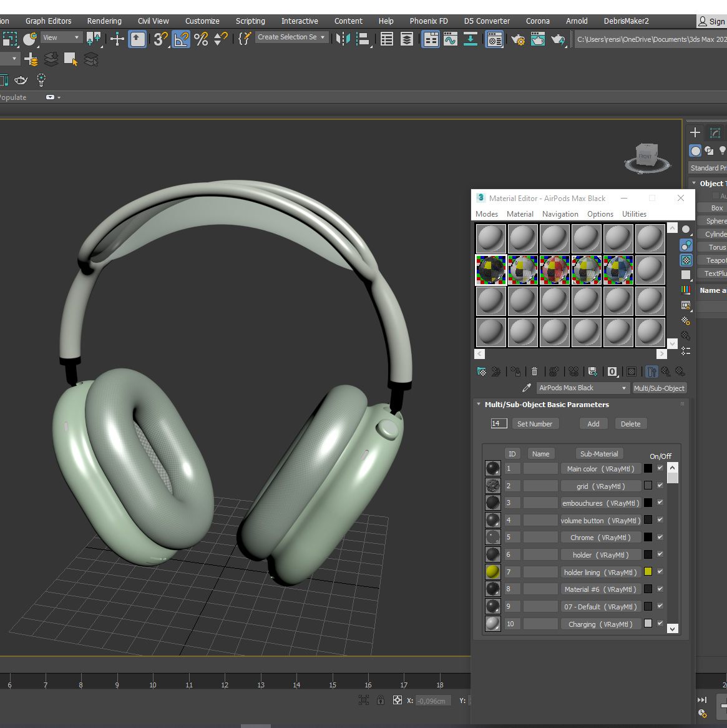Uncheck On/Off box for Main color sub-material
This screenshot has width=727, height=728.
tap(660, 468)
